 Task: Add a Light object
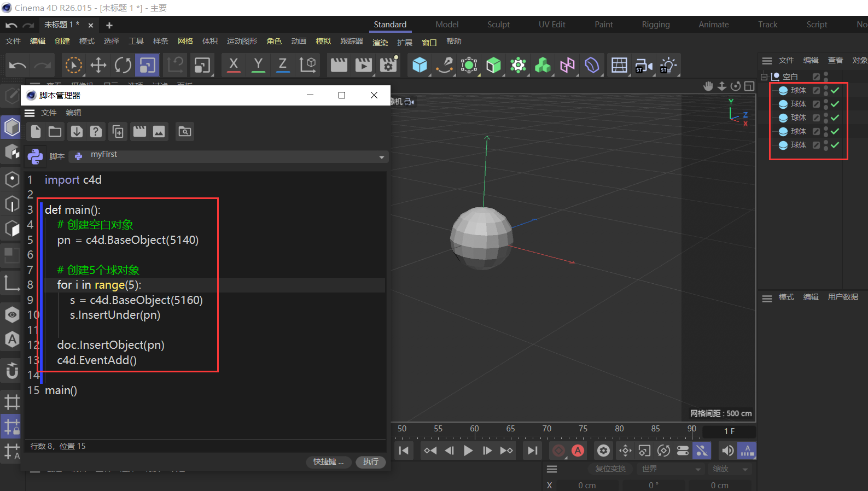668,66
